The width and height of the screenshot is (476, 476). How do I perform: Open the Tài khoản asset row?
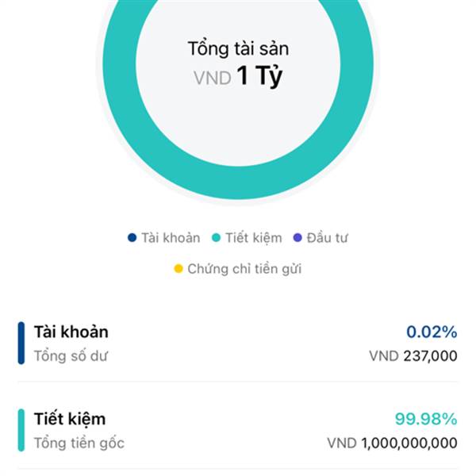[x=238, y=343]
